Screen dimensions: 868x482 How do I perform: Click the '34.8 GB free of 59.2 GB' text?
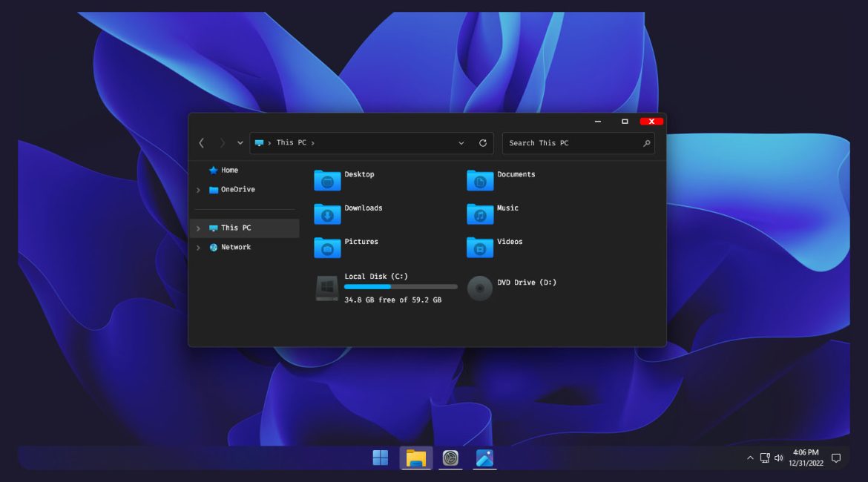pyautogui.click(x=393, y=300)
